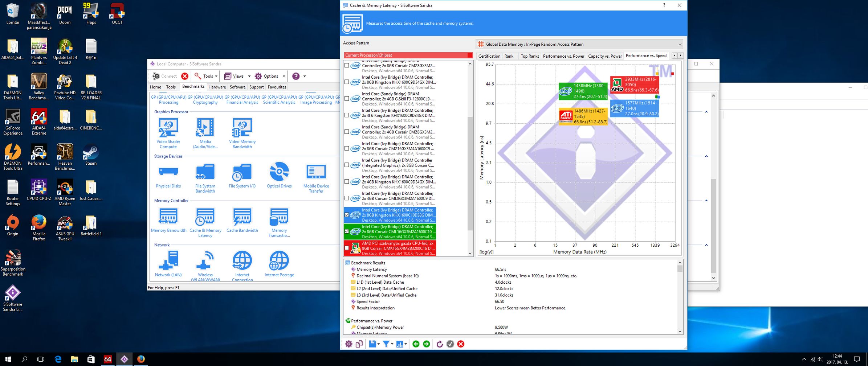The image size is (868, 366).
Task: Click the red cancel X icon in bottom toolbar
Action: [461, 344]
